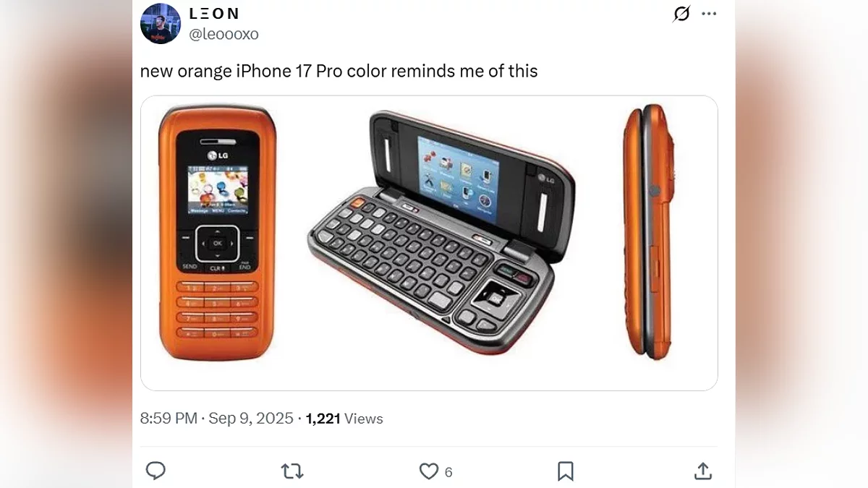Click the LΞON display name
Screen dimensions: 868x488
point(214,14)
